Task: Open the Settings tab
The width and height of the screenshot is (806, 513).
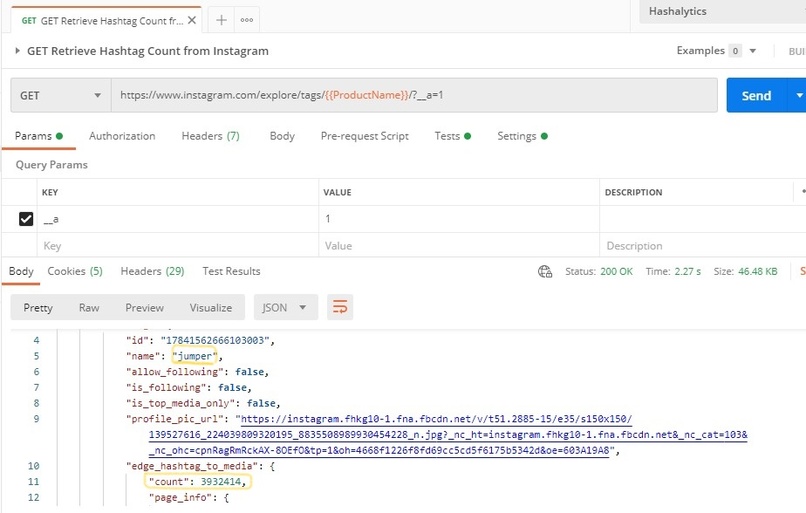Action: 522,136
